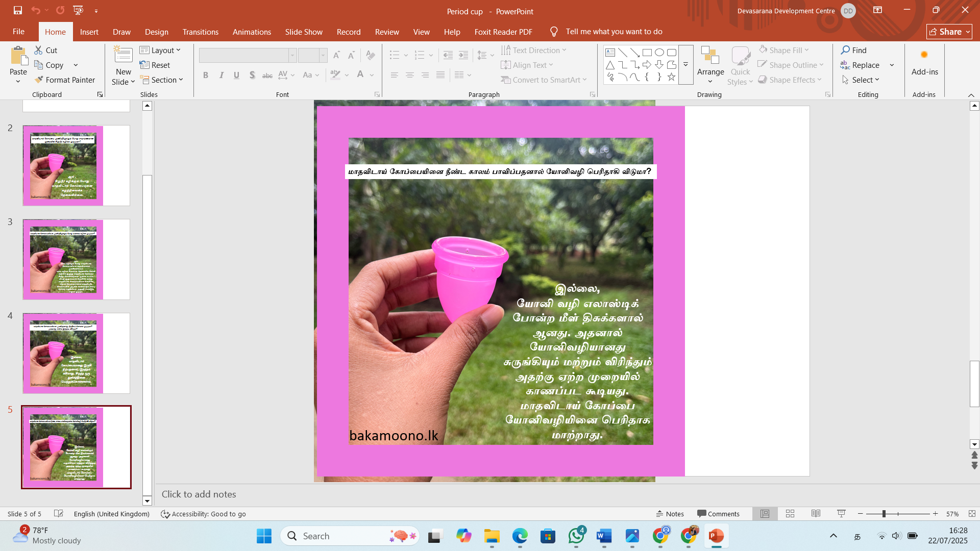Click the Find magnifier icon

coord(845,50)
